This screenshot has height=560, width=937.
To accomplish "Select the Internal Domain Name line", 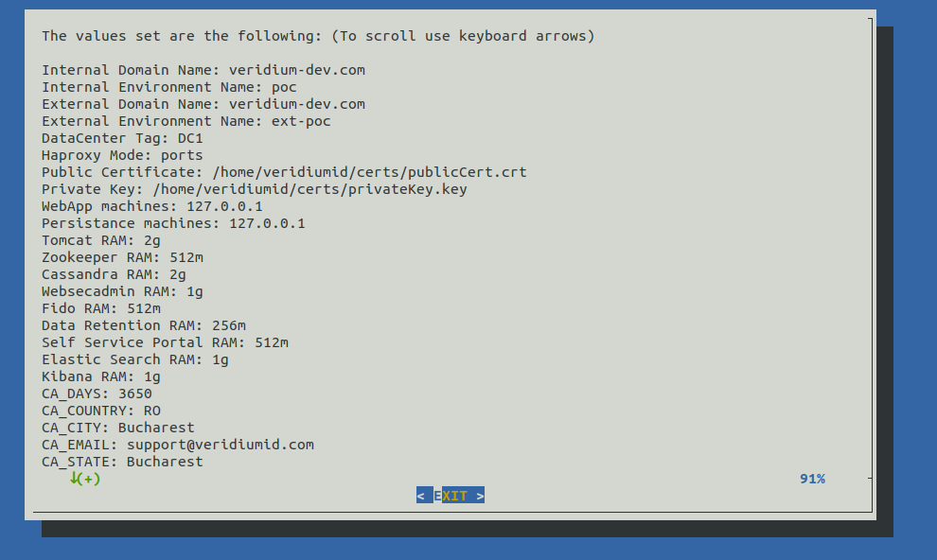I will click(x=203, y=70).
